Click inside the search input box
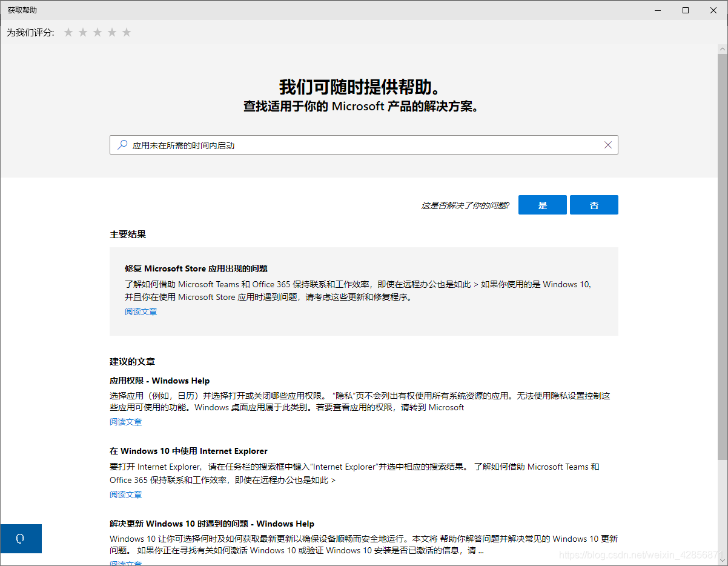The width and height of the screenshot is (728, 566). click(x=363, y=145)
